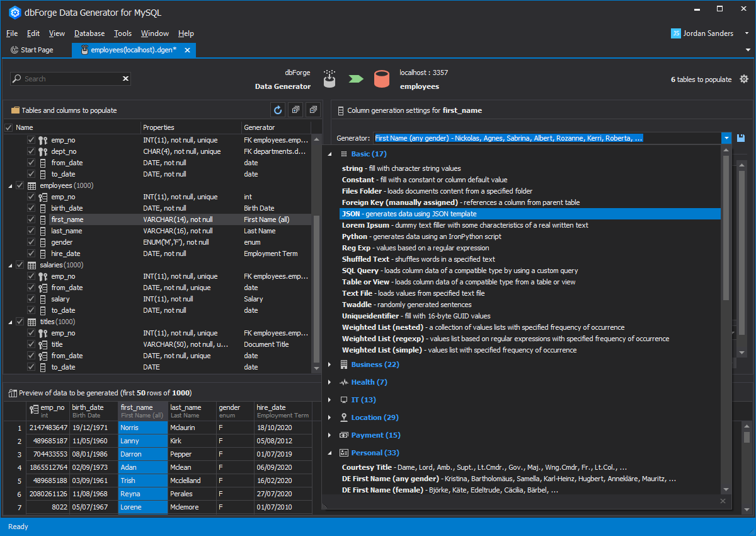Click the Location category pin icon
756x536 pixels.
[x=344, y=417]
